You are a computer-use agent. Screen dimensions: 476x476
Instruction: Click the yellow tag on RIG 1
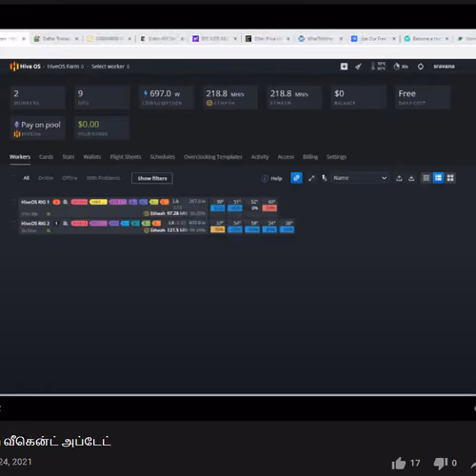tap(98, 202)
